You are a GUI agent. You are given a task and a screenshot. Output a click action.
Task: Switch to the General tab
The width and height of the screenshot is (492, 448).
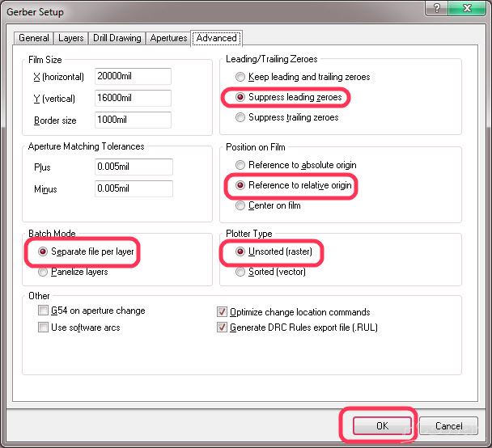pos(33,38)
